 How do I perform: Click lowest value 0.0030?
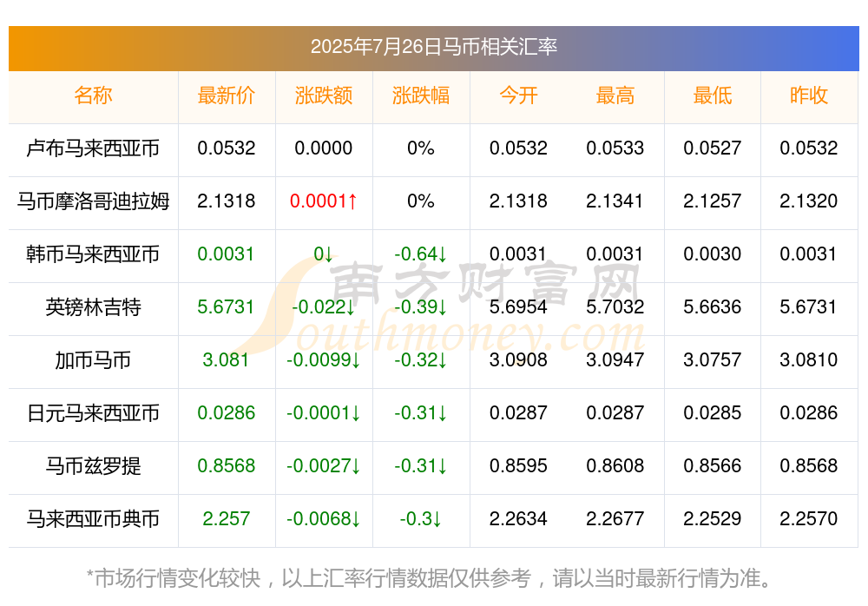[713, 254]
